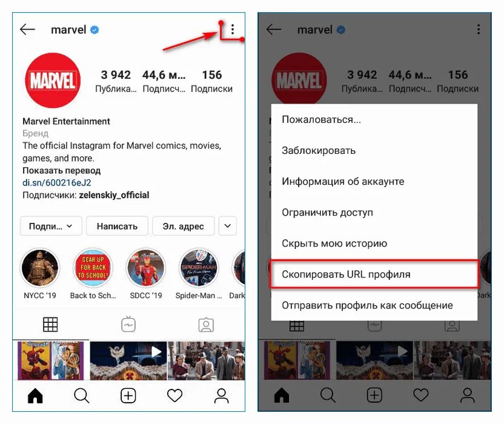Select Пожаловаться... menu entry
Image resolution: width=504 pixels, height=424 pixels.
[x=374, y=119]
